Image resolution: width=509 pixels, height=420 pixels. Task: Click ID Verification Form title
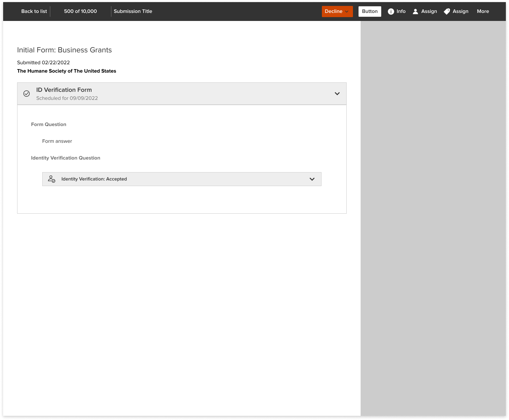click(x=64, y=90)
